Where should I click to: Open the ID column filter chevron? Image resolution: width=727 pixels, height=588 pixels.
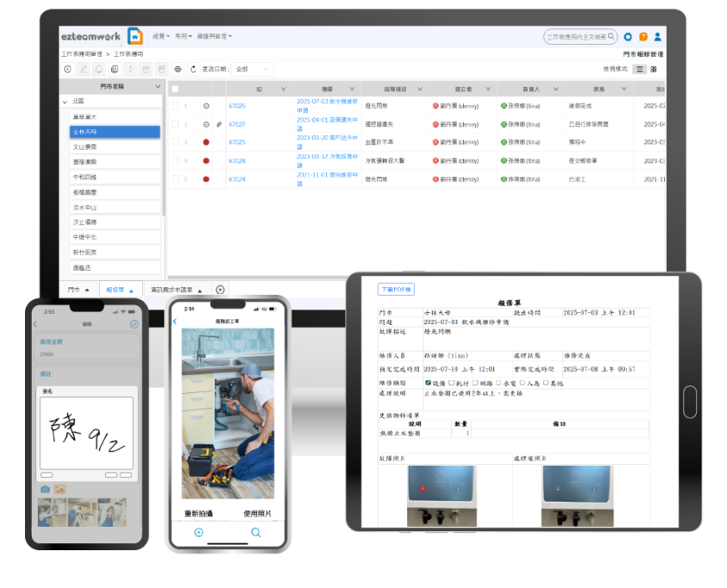tap(283, 89)
